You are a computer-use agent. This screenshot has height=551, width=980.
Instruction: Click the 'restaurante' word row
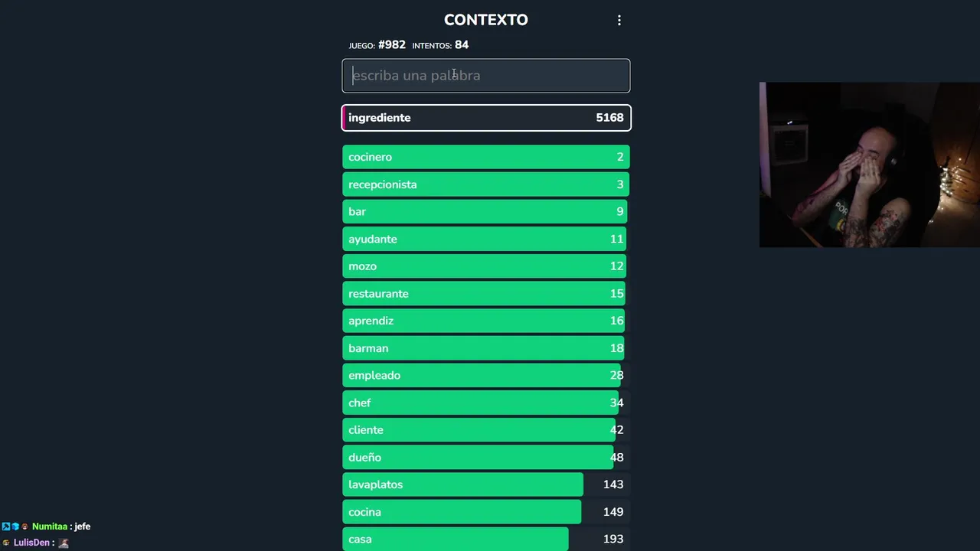click(486, 294)
